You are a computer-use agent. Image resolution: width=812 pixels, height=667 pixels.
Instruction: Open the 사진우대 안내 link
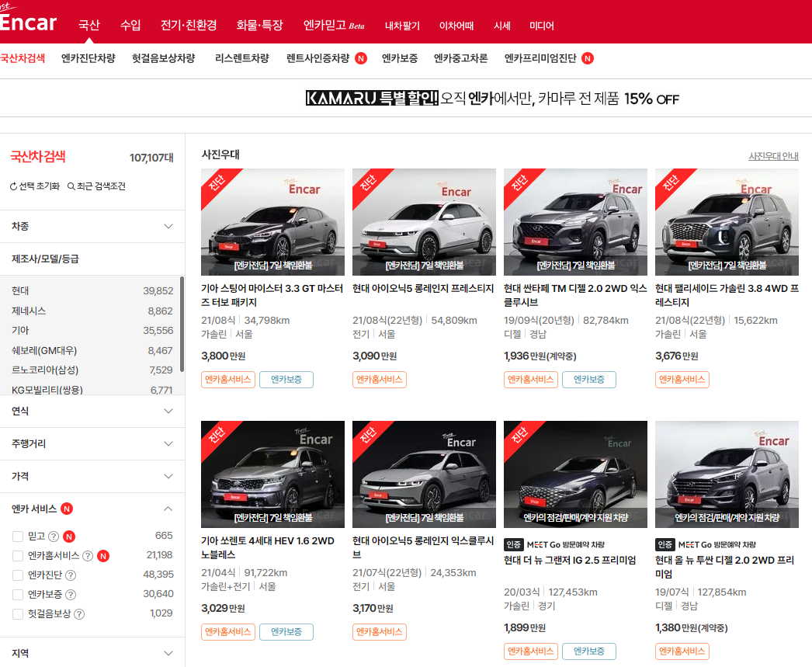point(774,156)
